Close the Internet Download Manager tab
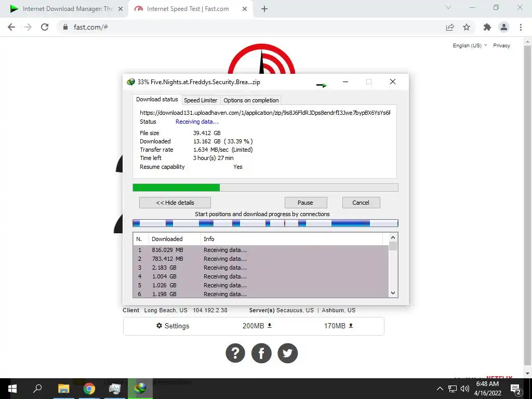 pos(120,9)
